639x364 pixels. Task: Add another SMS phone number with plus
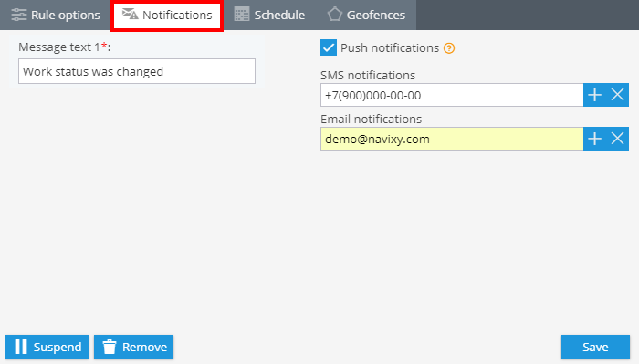pyautogui.click(x=594, y=95)
